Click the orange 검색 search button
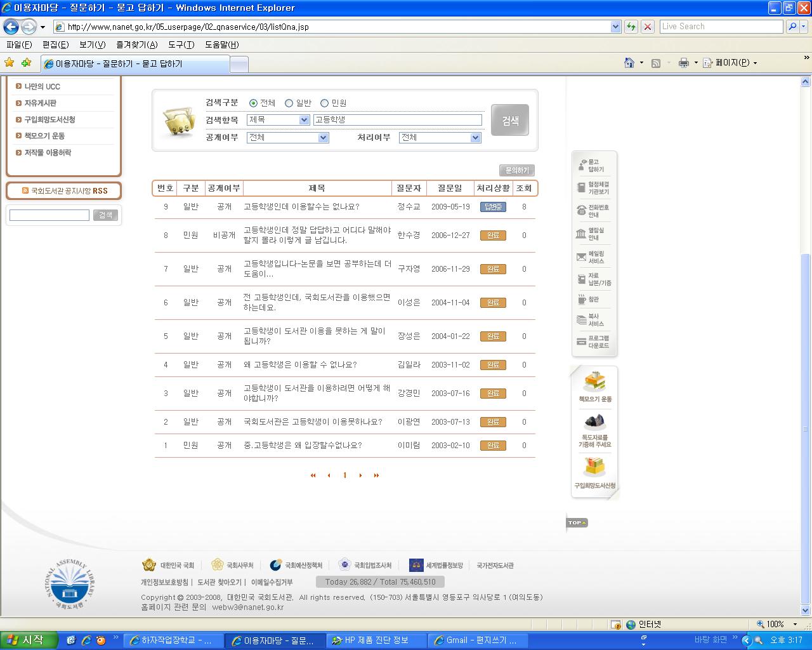Screen dimensions: 812x650 click(x=509, y=120)
